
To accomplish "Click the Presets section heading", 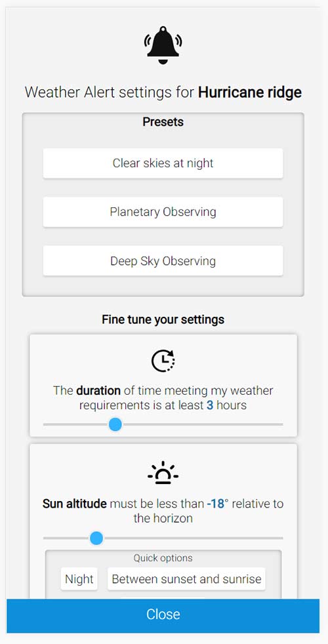I will [x=163, y=122].
